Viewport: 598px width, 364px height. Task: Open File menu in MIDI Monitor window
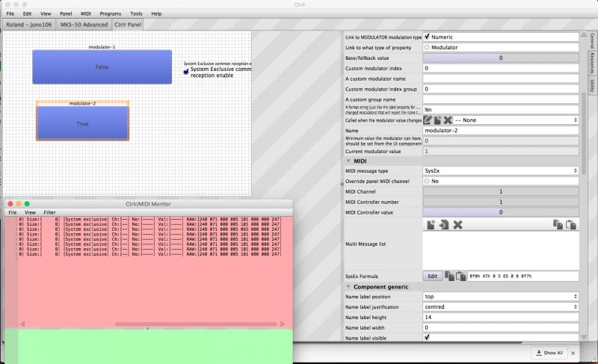pyautogui.click(x=13, y=212)
